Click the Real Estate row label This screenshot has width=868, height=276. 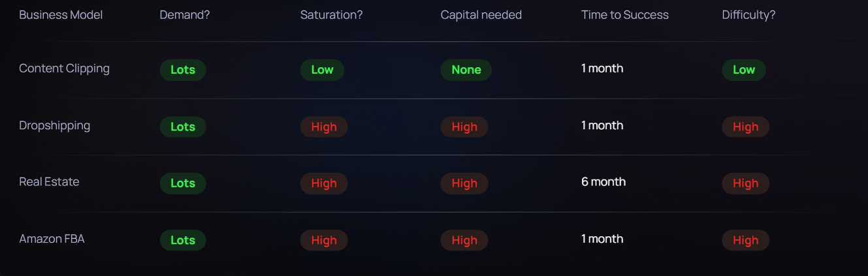[x=49, y=182]
